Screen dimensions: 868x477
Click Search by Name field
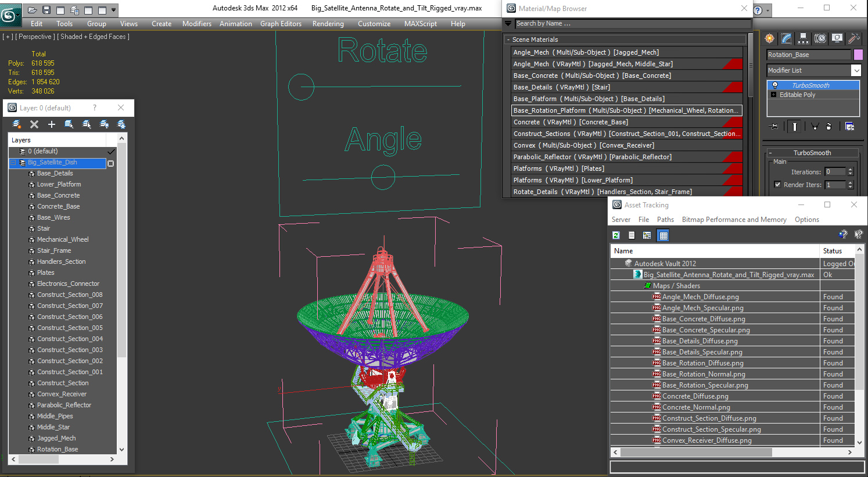(633, 24)
